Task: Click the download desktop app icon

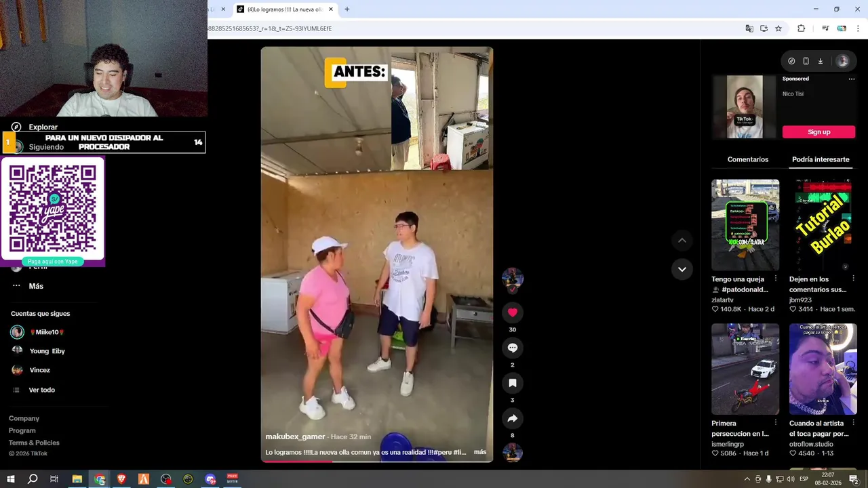Action: (820, 61)
